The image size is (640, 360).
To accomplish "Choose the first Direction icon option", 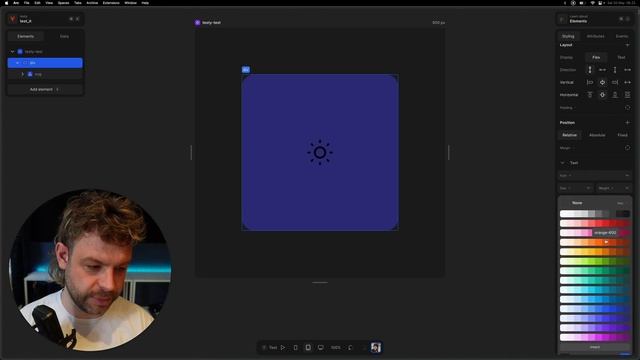I will pos(590,70).
